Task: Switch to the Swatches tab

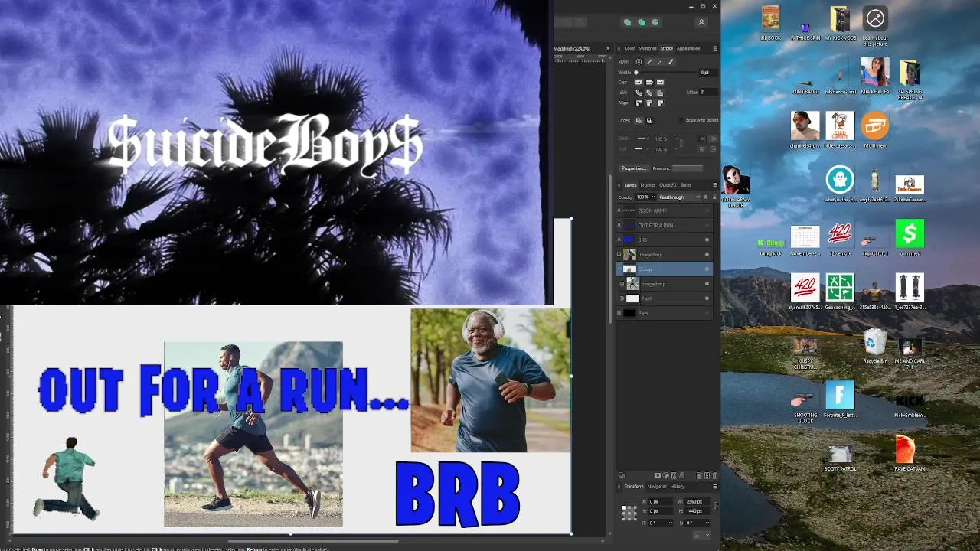Action: point(648,48)
